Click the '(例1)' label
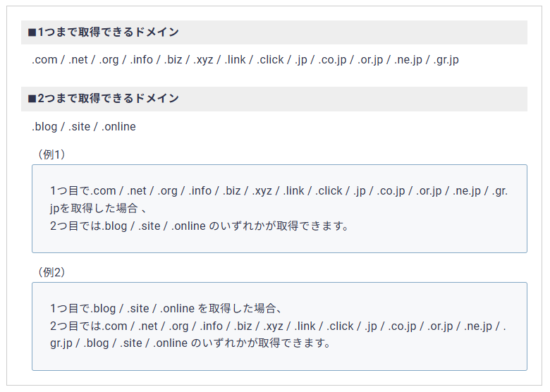 [x=51, y=154]
